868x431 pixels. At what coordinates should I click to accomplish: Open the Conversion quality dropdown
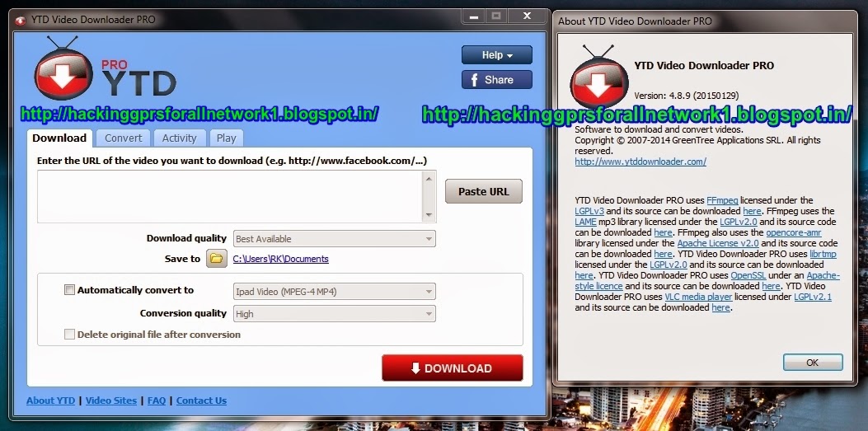point(335,314)
